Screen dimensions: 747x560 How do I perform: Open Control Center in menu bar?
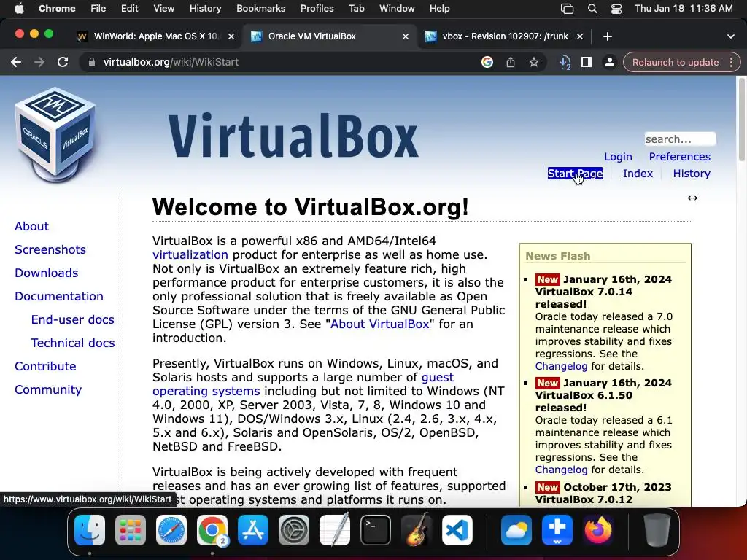(616, 9)
